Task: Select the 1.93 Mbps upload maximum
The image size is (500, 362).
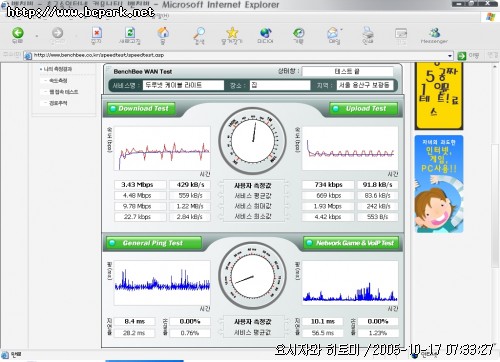Action: (328, 206)
